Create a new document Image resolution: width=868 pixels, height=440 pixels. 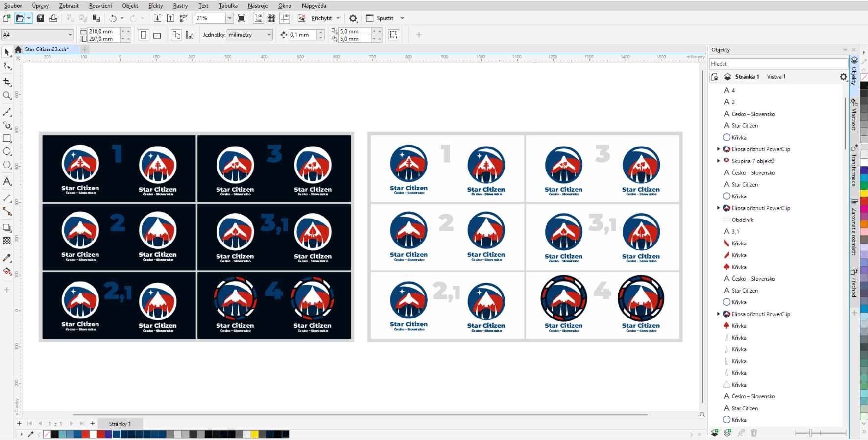pyautogui.click(x=6, y=18)
